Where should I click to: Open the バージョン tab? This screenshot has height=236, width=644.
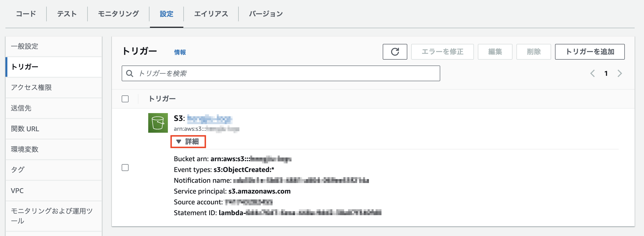[265, 14]
